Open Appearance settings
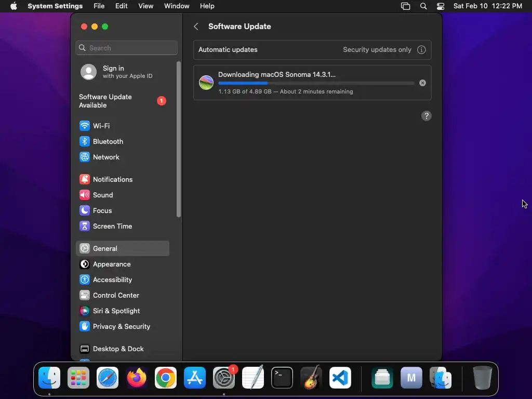The height and width of the screenshot is (399, 532). 123,264
